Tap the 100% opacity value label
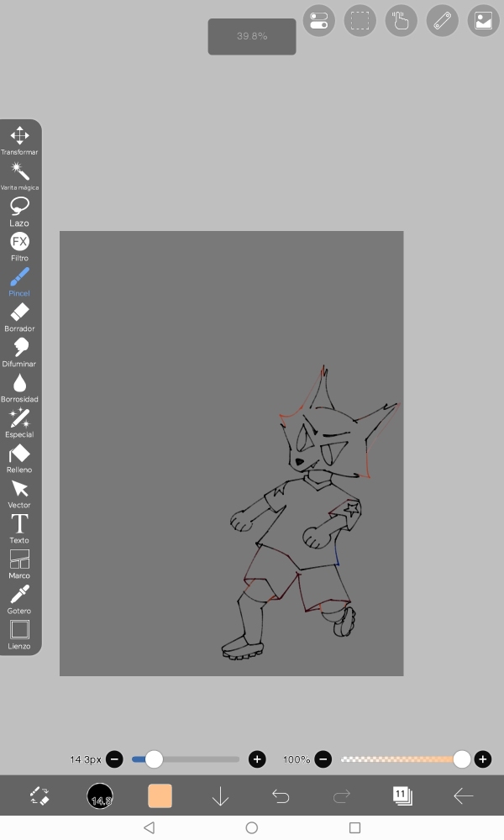The image size is (504, 840). click(x=297, y=759)
